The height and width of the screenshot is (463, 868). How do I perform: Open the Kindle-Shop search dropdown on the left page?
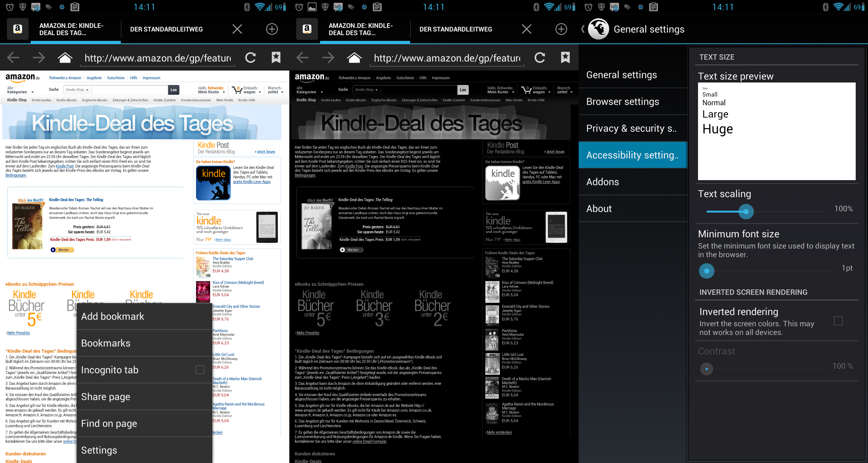(x=77, y=90)
